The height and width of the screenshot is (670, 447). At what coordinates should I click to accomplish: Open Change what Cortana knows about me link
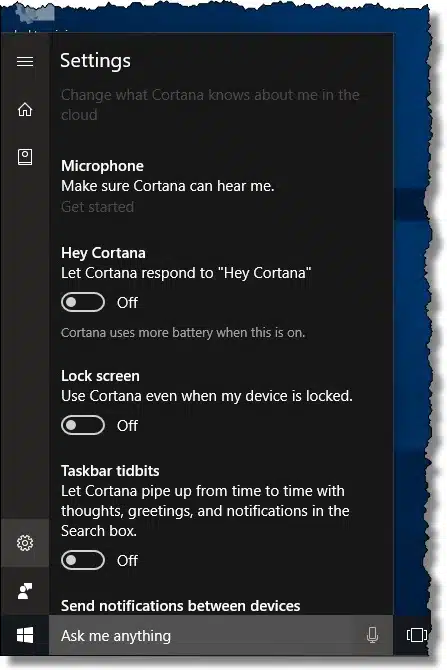(x=210, y=105)
